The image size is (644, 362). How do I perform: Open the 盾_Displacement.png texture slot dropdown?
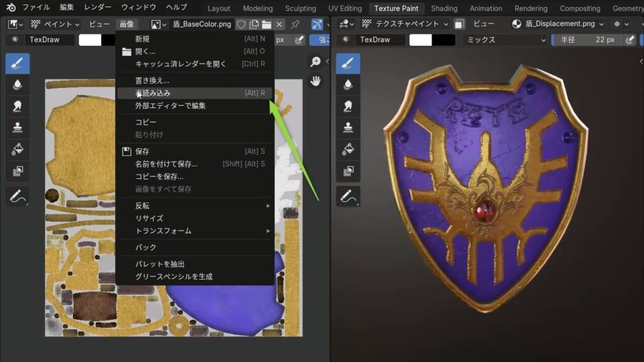558,25
